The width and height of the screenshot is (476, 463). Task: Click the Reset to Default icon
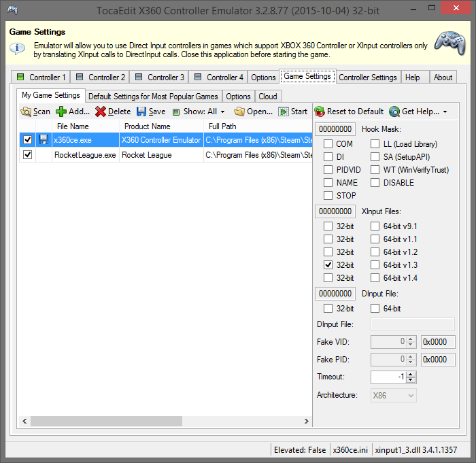tap(320, 112)
